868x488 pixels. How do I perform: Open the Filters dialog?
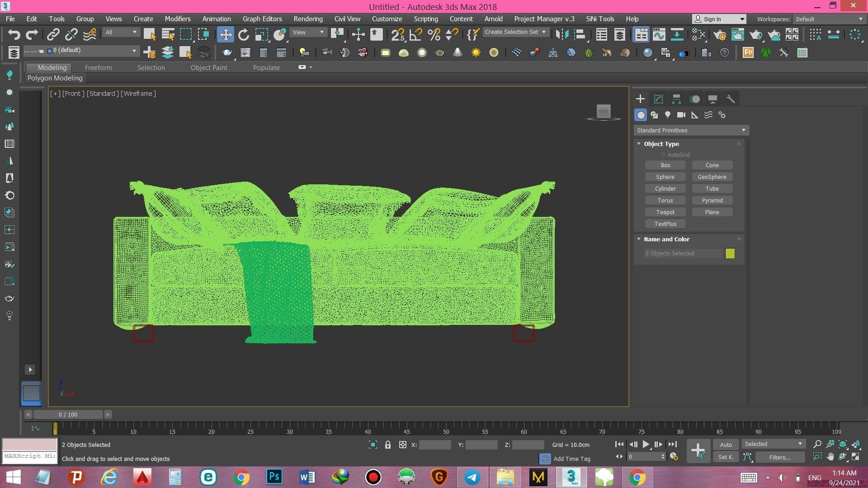click(x=780, y=457)
